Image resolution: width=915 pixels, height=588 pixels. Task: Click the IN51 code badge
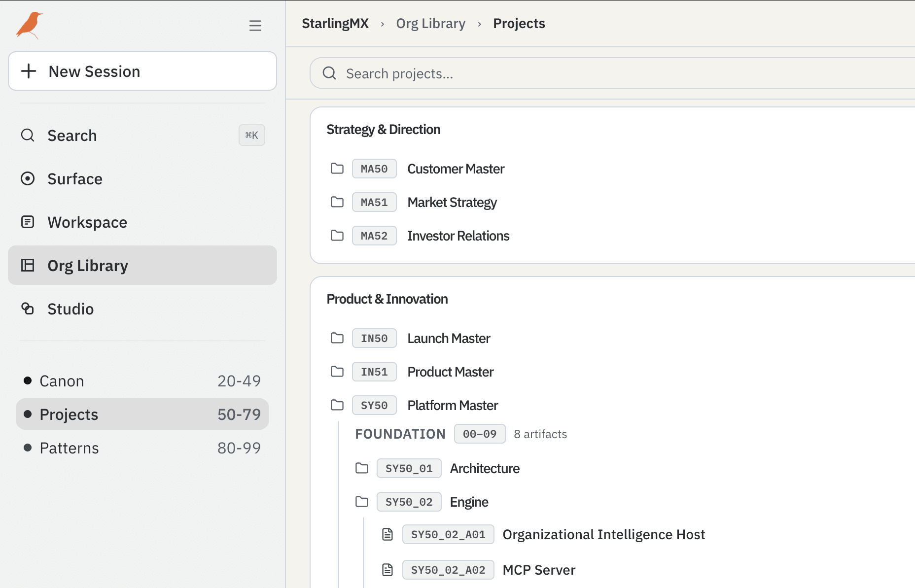[374, 372]
